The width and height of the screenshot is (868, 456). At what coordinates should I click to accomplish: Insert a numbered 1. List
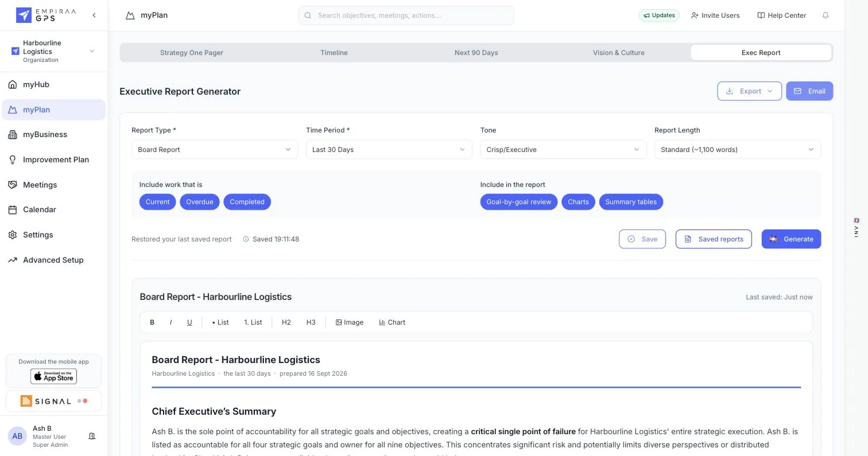(x=253, y=322)
